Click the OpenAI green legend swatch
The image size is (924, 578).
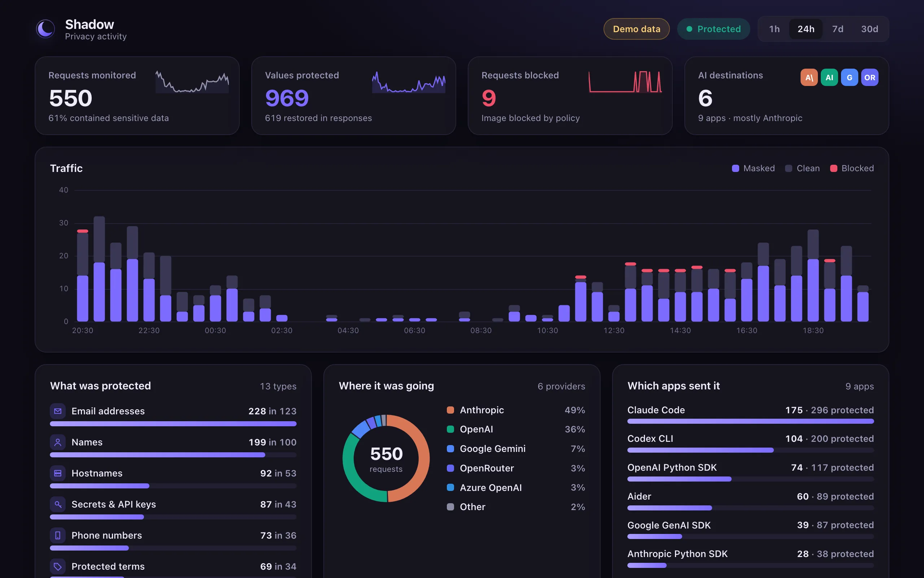tap(450, 429)
